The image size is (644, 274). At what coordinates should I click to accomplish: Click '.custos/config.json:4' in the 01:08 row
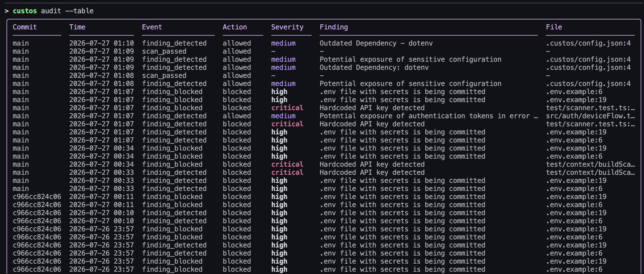pos(588,84)
